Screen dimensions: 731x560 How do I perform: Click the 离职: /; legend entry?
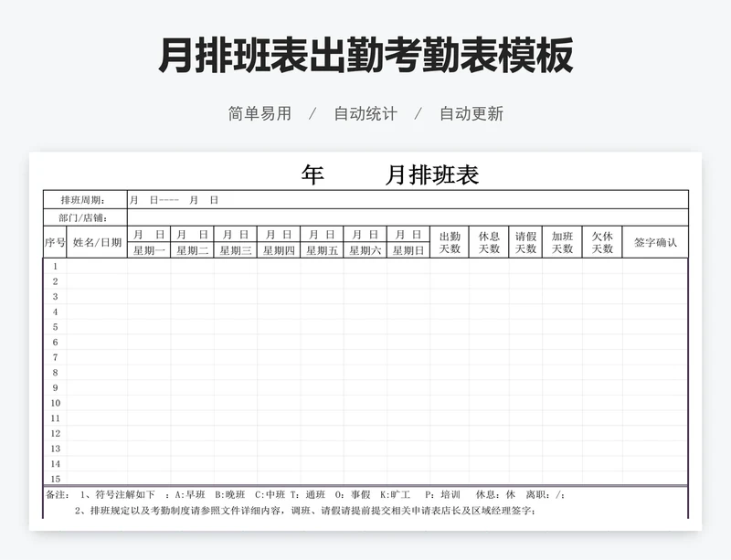pyautogui.click(x=545, y=495)
